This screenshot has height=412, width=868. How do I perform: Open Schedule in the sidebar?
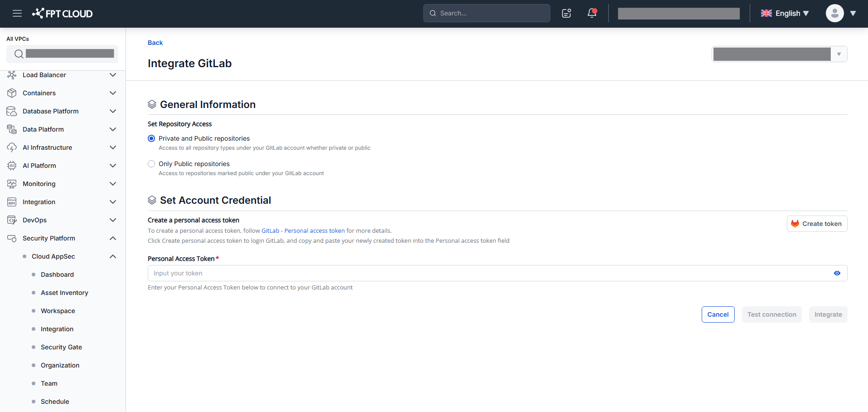55,402
